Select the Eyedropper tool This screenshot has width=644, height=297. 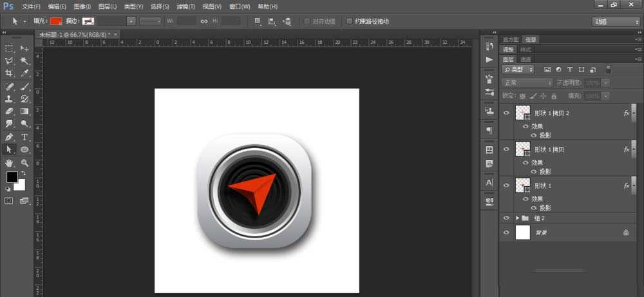(24, 73)
